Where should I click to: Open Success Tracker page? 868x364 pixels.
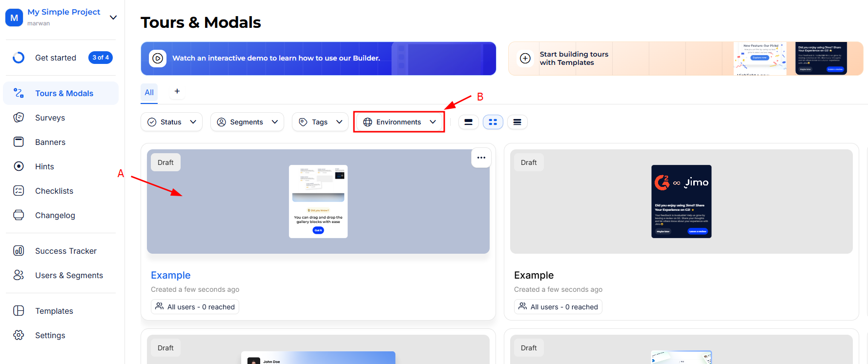(65, 251)
